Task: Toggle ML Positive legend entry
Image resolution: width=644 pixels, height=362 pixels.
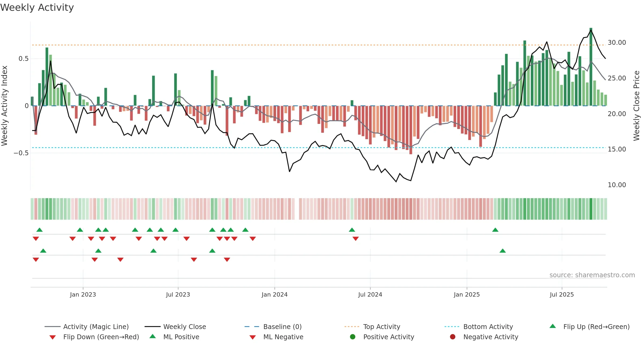Action: tap(174, 337)
